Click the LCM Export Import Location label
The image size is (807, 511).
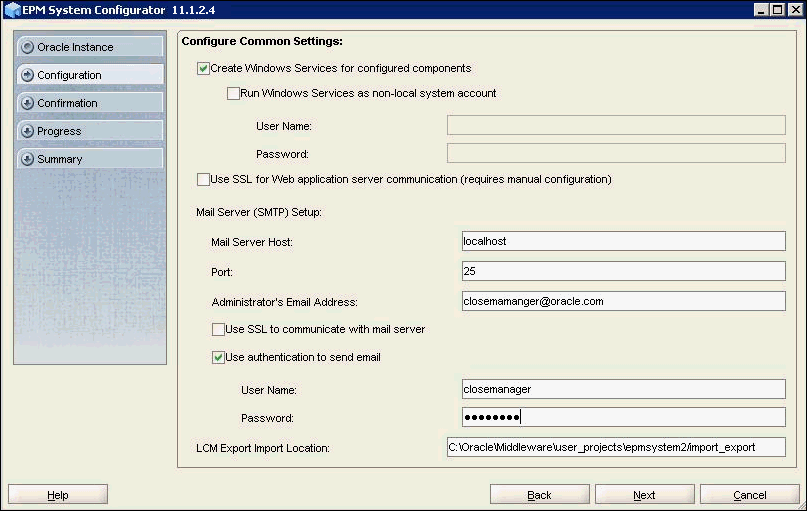point(262,448)
